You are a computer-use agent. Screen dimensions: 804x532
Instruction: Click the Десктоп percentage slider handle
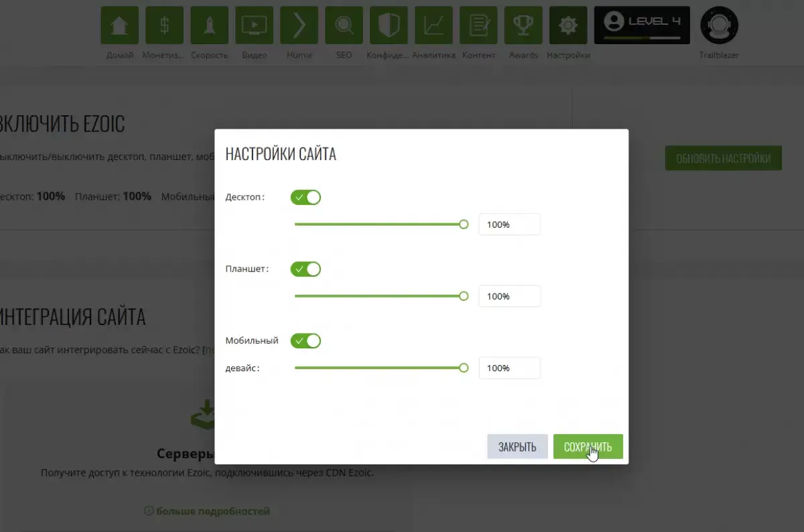464,224
